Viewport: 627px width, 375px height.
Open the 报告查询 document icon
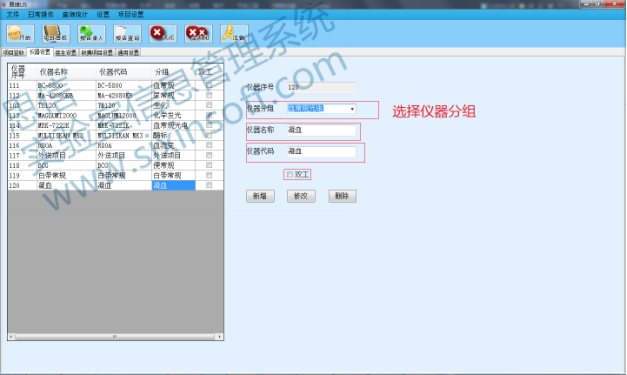pos(127,34)
